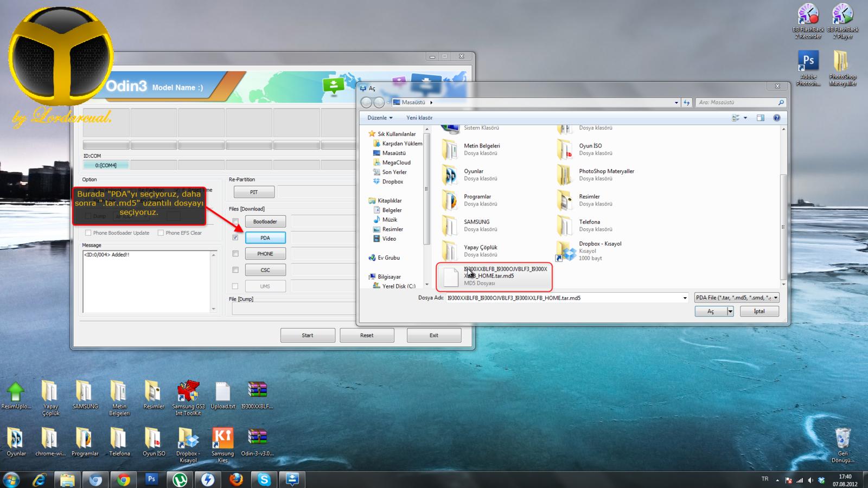868x488 pixels.
Task: Open Telefona desktop folder
Action: [x=119, y=442]
